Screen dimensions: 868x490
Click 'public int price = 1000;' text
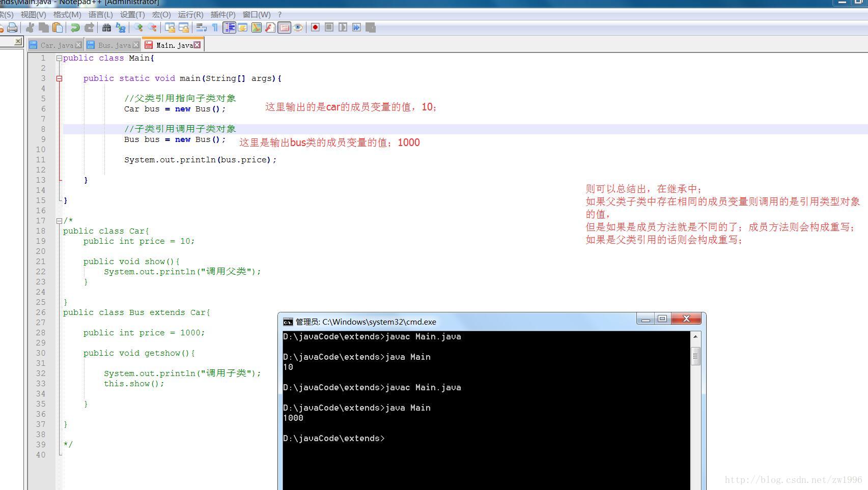click(144, 333)
